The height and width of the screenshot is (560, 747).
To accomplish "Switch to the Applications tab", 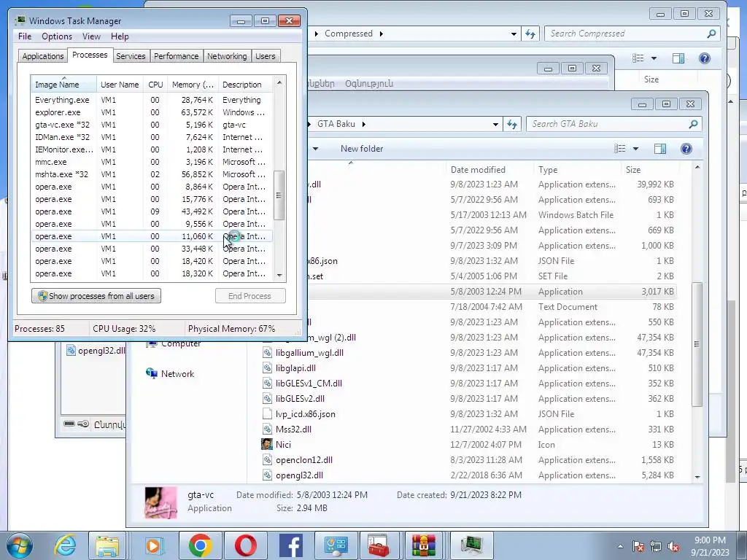I will [x=43, y=56].
